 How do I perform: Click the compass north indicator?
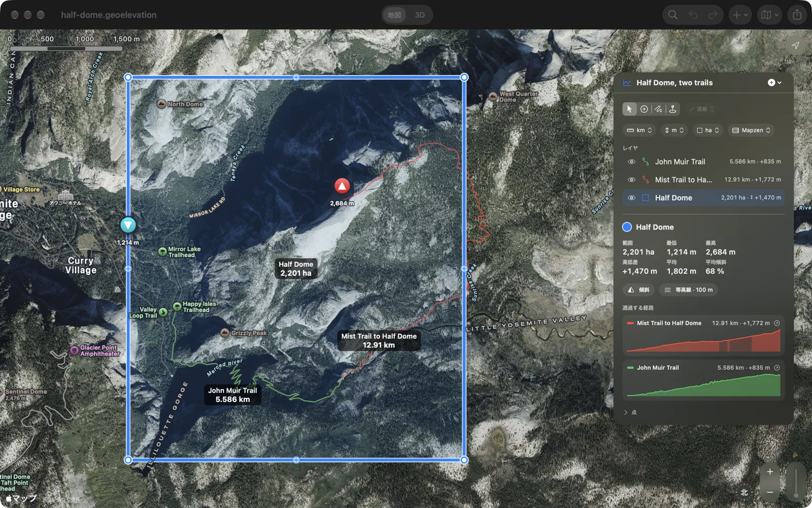pyautogui.click(x=744, y=492)
